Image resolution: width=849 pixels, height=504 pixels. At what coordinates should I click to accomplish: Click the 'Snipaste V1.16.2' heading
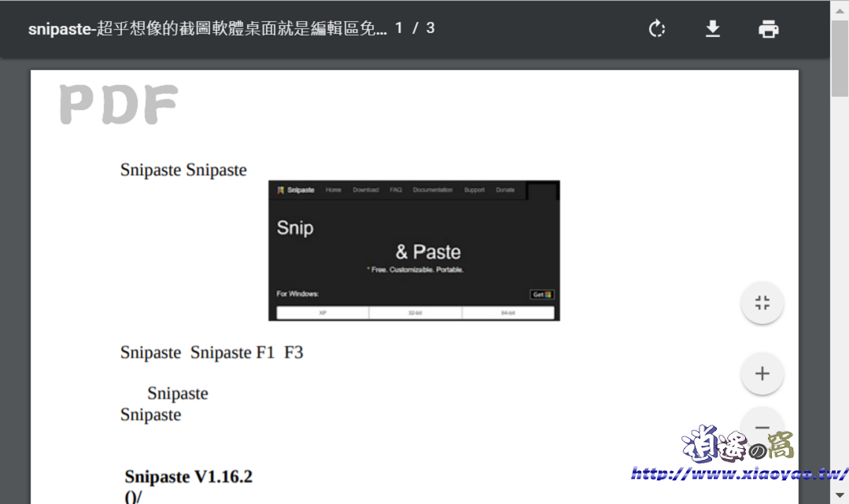point(188,476)
